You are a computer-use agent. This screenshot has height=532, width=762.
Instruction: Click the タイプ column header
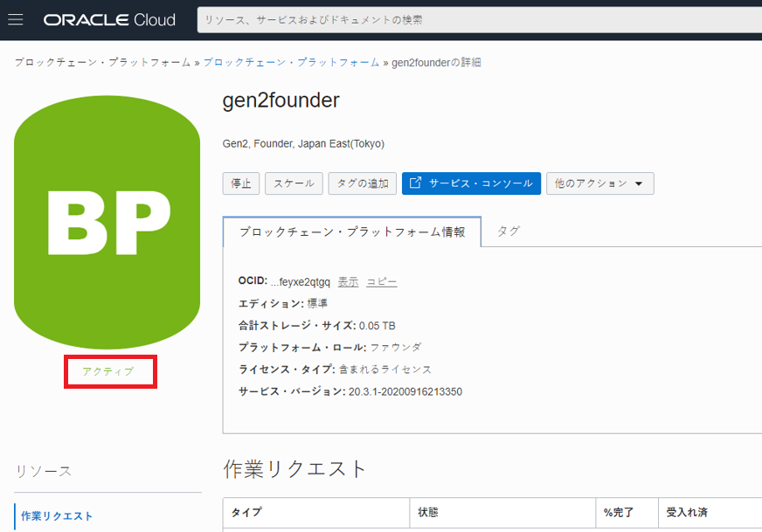(x=246, y=512)
